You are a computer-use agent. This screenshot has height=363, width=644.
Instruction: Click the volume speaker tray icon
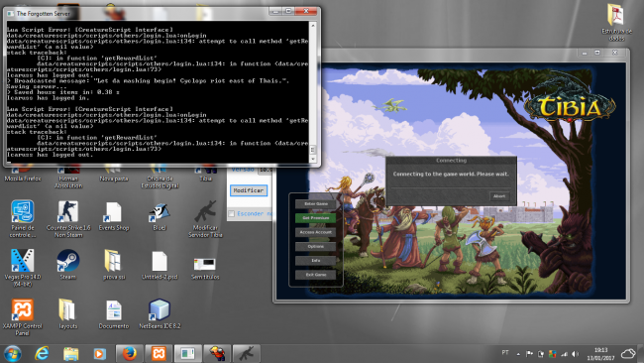click(576, 354)
